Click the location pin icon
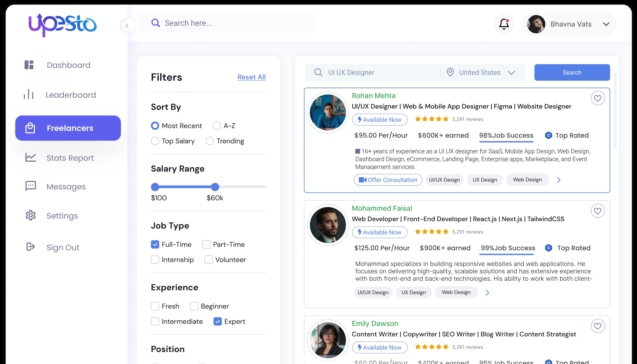The width and height of the screenshot is (637, 364). [450, 72]
